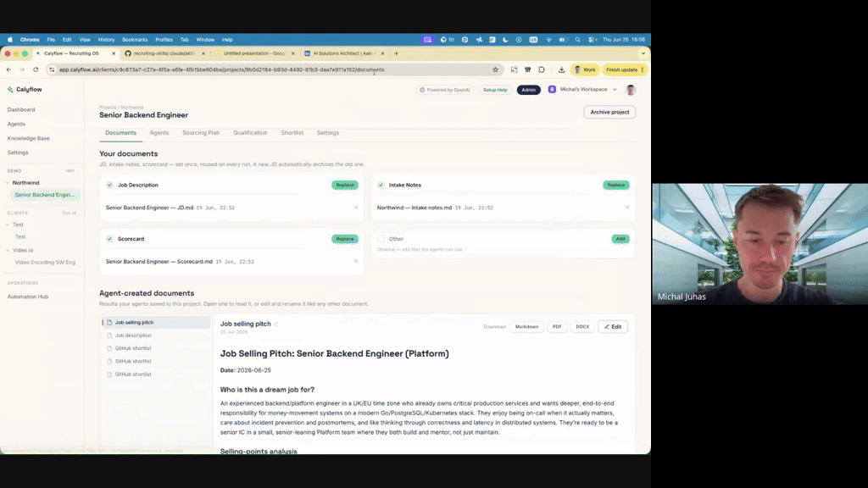Collapse the Video.io client tree
868x488 pixels.
pyautogui.click(x=8, y=250)
